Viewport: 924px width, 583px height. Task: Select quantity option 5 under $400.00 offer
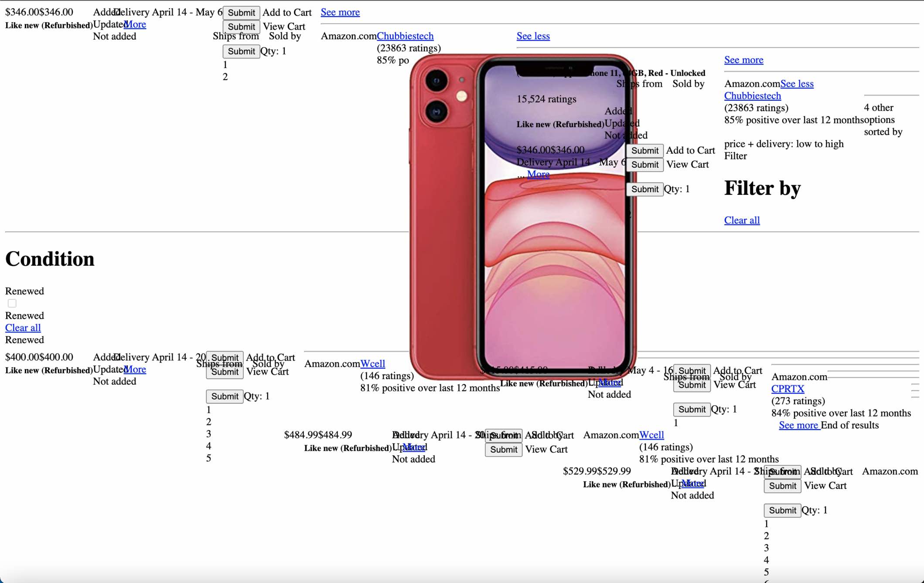point(208,458)
